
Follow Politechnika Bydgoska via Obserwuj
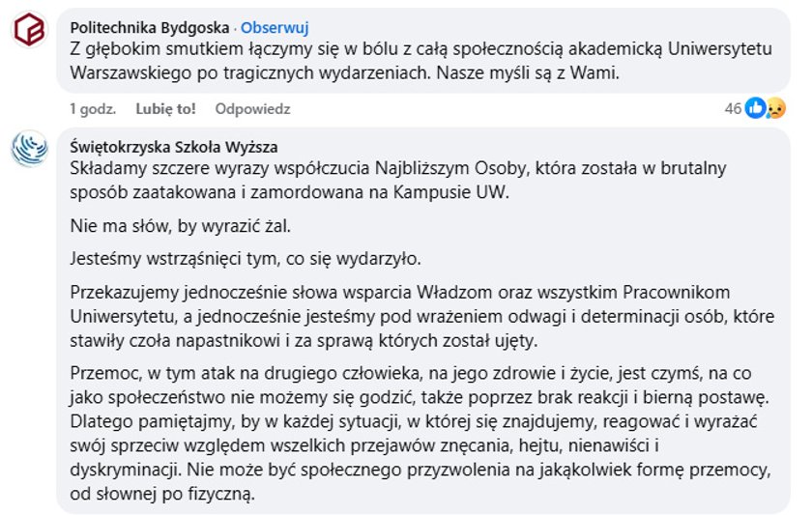pyautogui.click(x=275, y=27)
